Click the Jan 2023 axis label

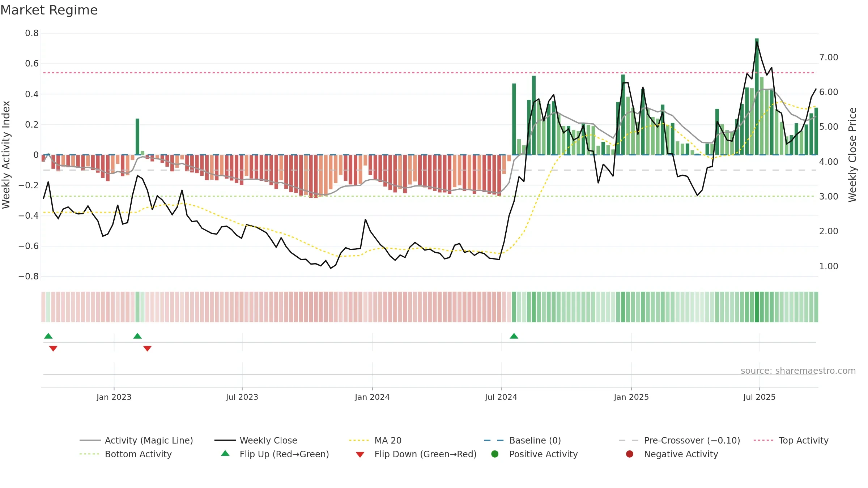click(114, 397)
